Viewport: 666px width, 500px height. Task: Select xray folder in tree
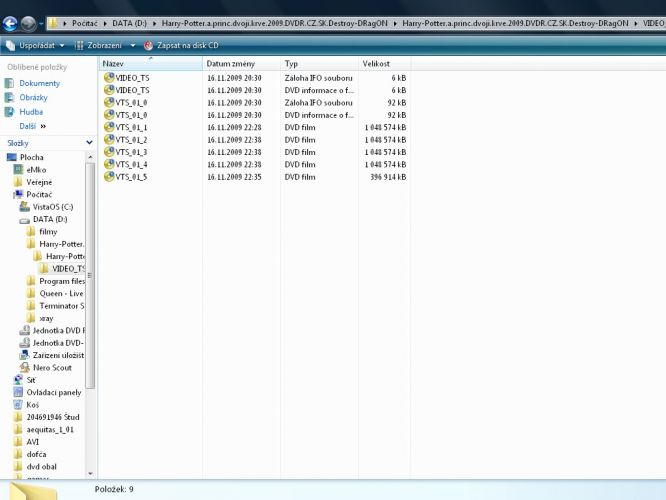point(46,318)
